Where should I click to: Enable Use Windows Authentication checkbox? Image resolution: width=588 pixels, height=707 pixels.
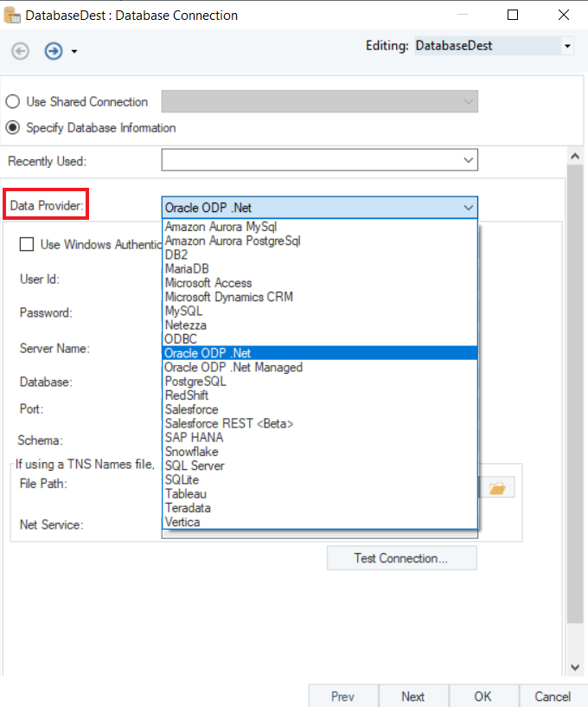pyautogui.click(x=27, y=245)
